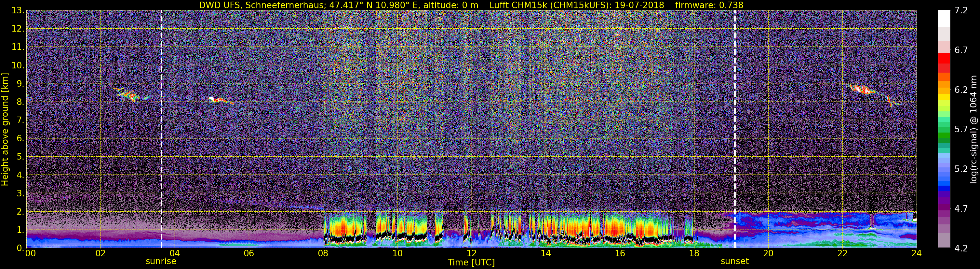980x269 pixels.
Task: Click the 10 km height tick label
Action: pyautogui.click(x=18, y=65)
